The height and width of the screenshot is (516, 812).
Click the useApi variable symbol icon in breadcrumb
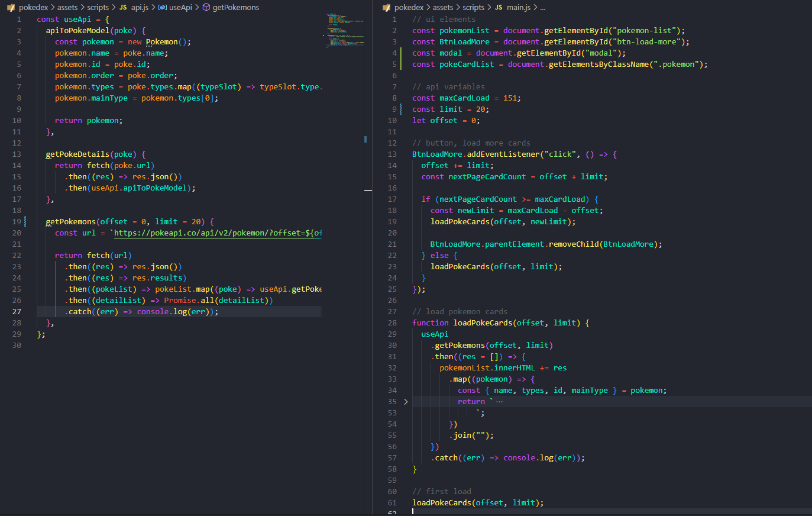point(162,8)
